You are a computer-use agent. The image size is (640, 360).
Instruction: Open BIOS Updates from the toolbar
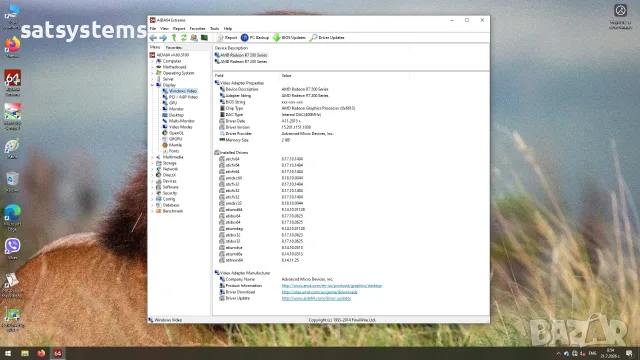coord(289,38)
